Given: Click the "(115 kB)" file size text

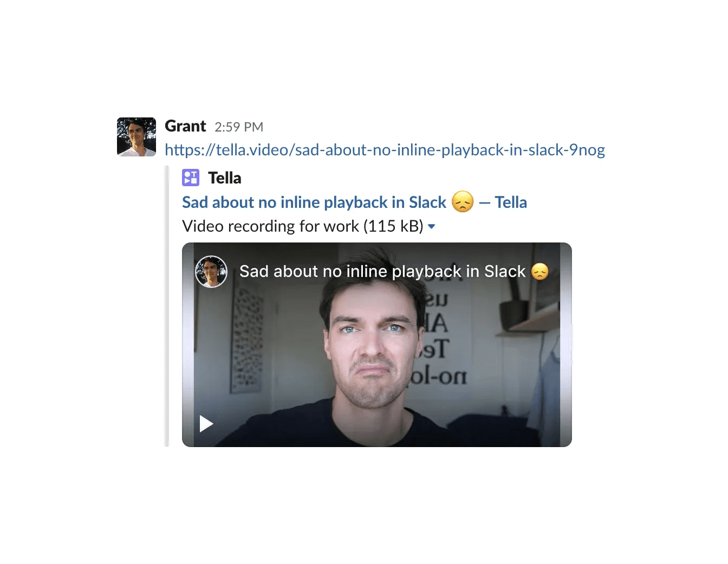Looking at the screenshot, I should pyautogui.click(x=393, y=226).
